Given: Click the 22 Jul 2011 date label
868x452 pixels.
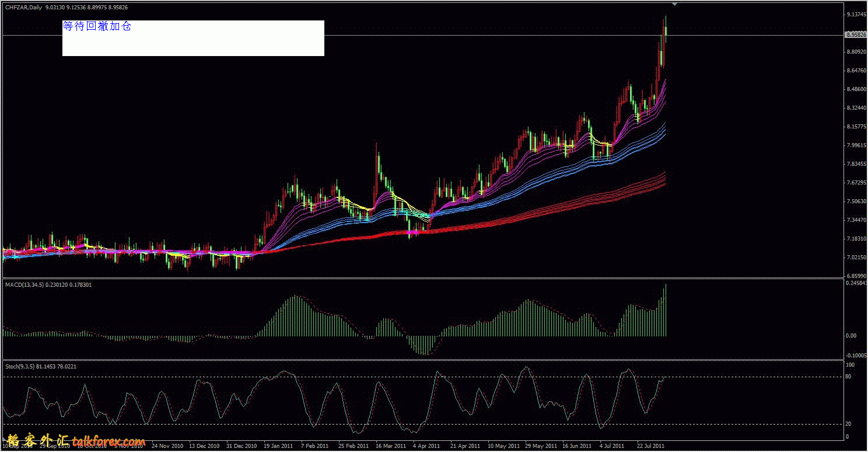Looking at the screenshot, I should pos(650,446).
